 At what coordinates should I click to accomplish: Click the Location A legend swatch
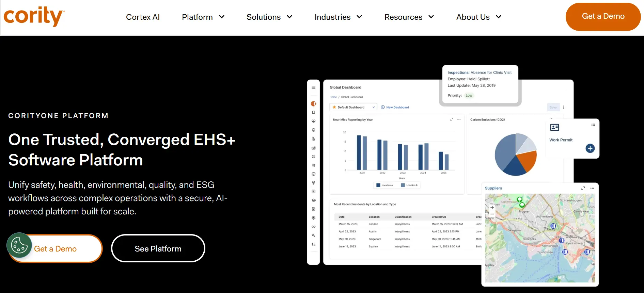pyautogui.click(x=378, y=185)
